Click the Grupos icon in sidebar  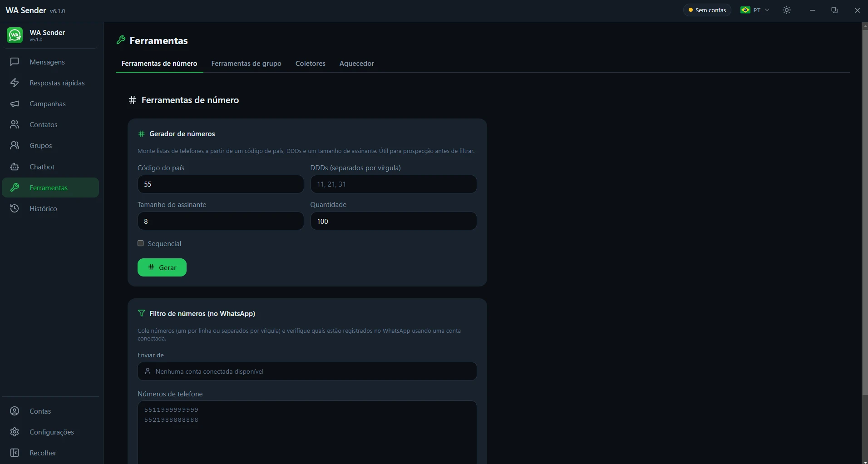[15, 145]
